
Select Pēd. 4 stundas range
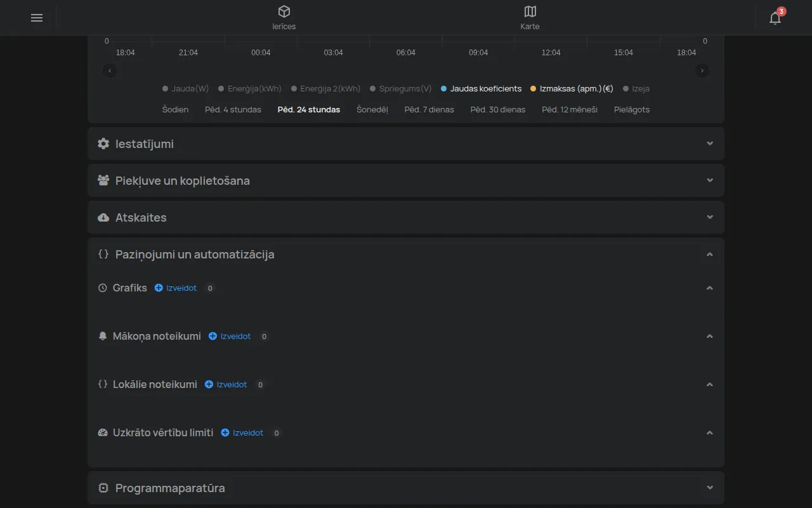click(x=233, y=109)
